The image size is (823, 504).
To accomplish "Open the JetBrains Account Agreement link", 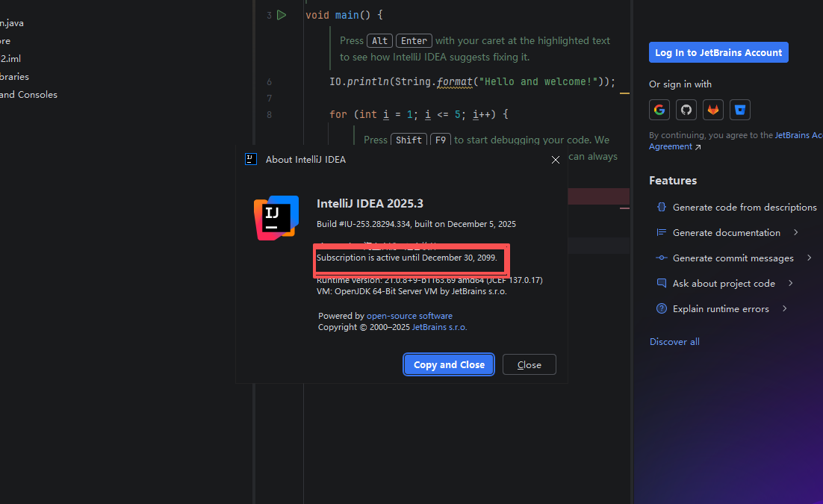I will (736, 140).
